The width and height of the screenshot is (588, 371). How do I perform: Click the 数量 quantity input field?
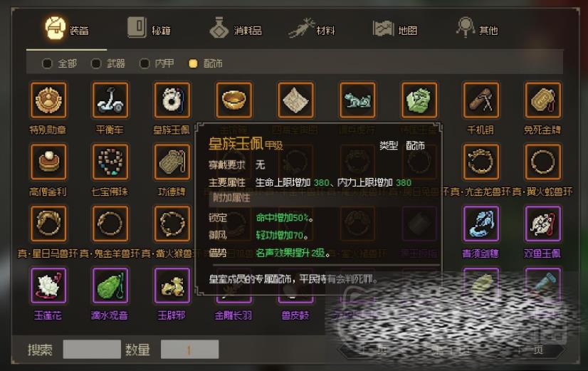click(190, 349)
